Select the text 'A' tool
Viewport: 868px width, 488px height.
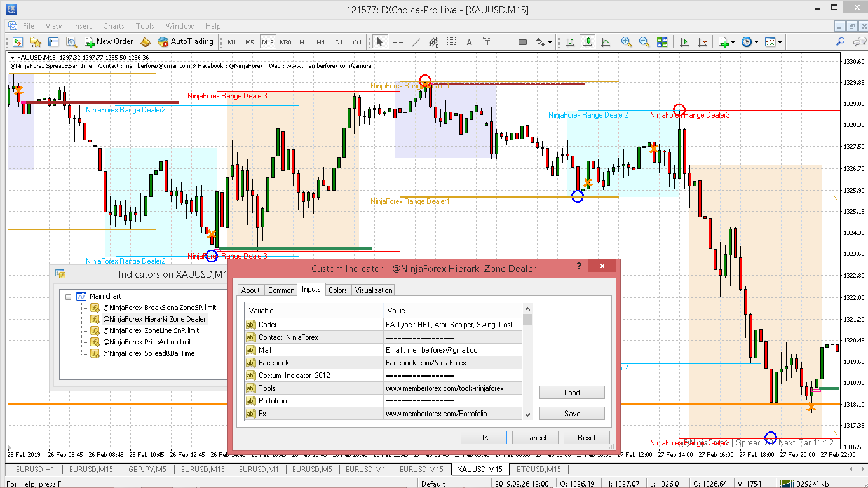tap(470, 42)
